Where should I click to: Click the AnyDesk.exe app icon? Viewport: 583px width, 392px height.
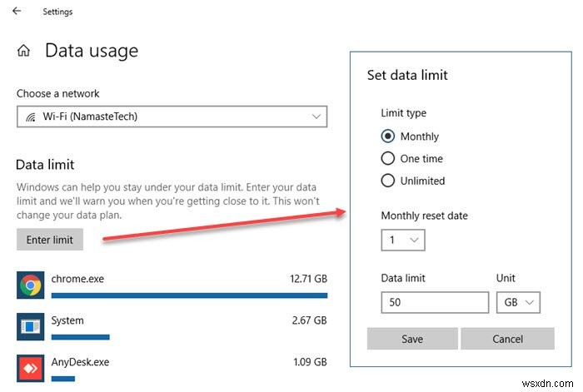(x=31, y=368)
